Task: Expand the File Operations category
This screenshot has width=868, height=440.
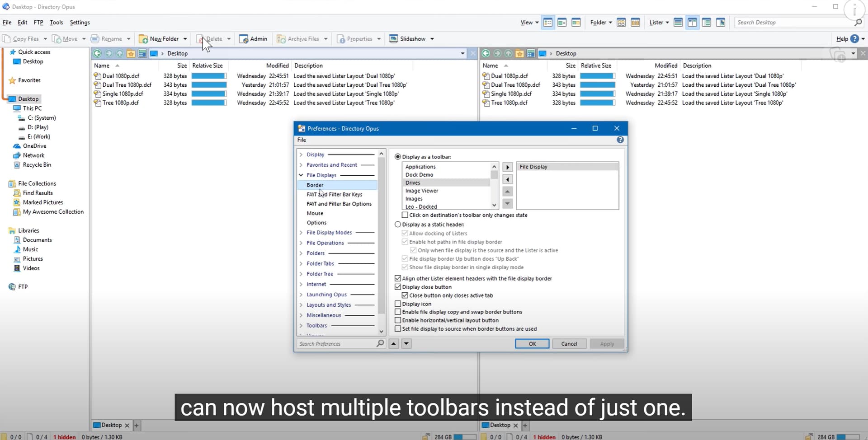Action: [301, 243]
